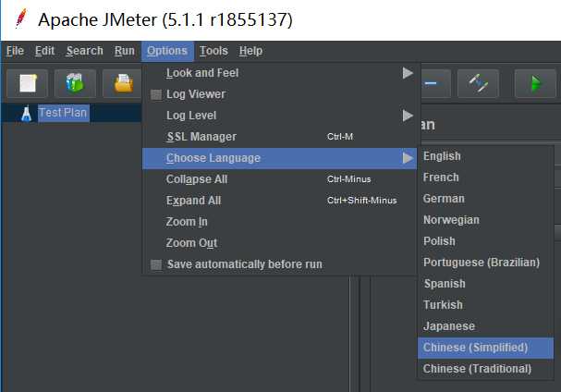Viewport: 561px width, 392px height.
Task: Select Log Level menu entry
Action: click(x=279, y=116)
